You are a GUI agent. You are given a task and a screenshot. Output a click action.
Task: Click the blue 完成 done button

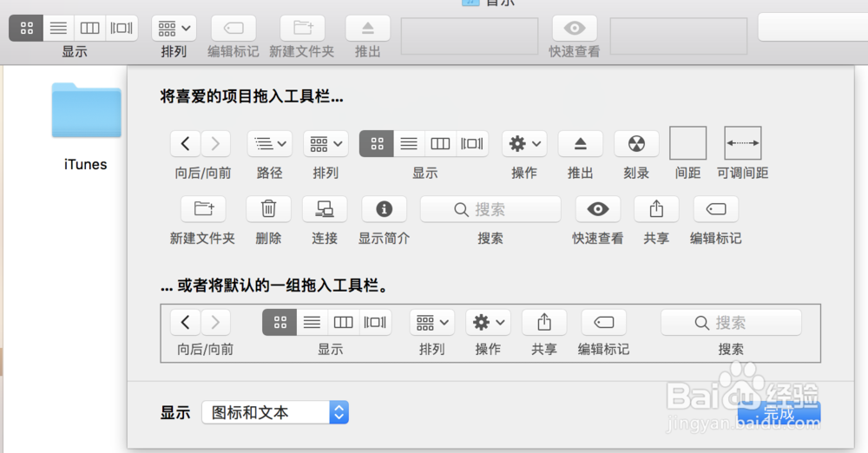[779, 413]
